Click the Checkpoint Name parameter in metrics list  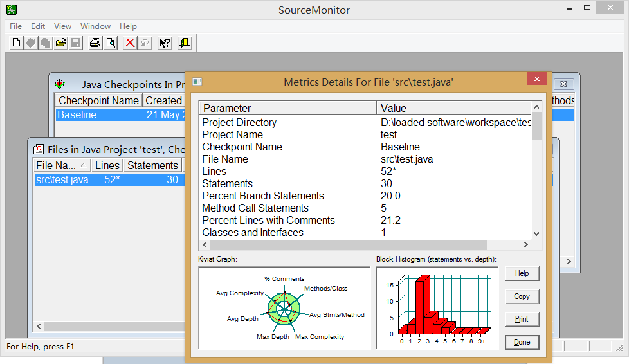pyautogui.click(x=242, y=147)
